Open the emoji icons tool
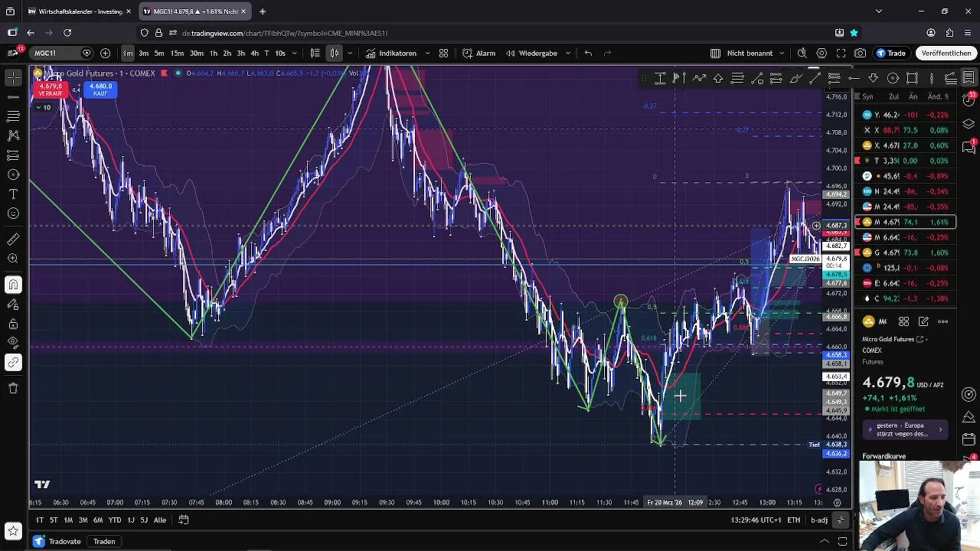The height and width of the screenshot is (551, 980). point(13,214)
